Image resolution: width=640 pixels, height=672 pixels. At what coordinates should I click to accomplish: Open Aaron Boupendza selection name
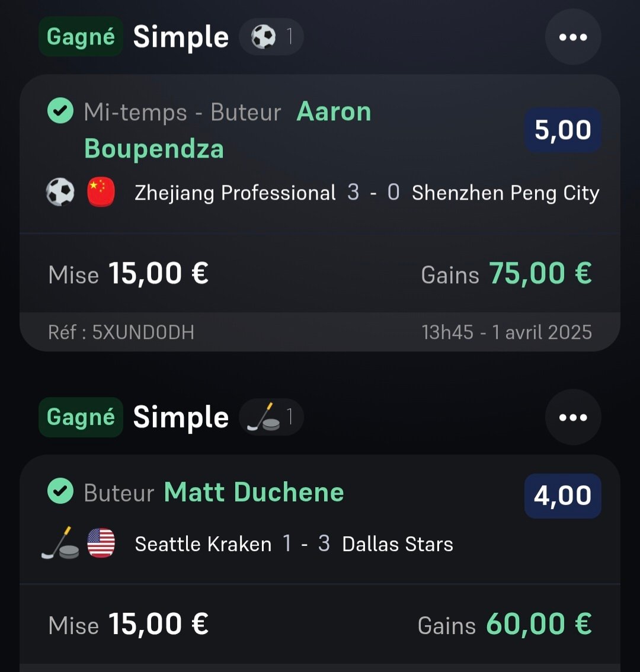pyautogui.click(x=228, y=130)
